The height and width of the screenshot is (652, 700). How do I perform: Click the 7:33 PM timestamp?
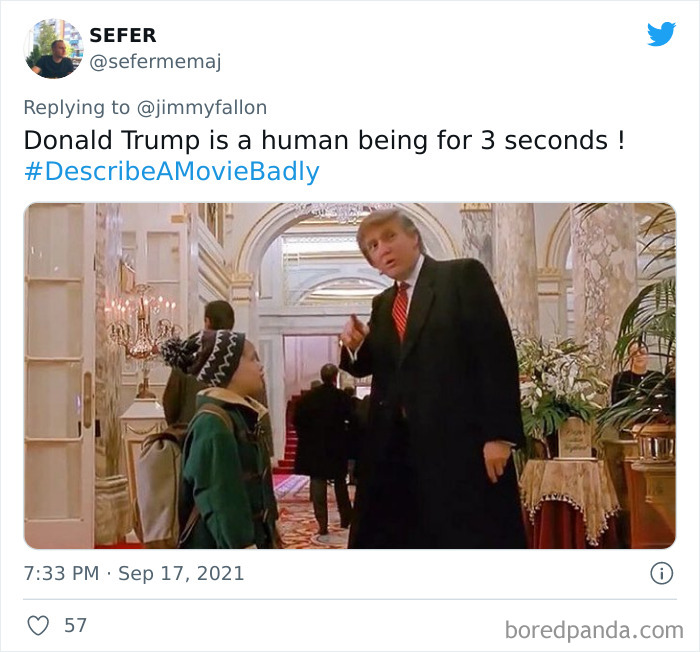point(61,573)
